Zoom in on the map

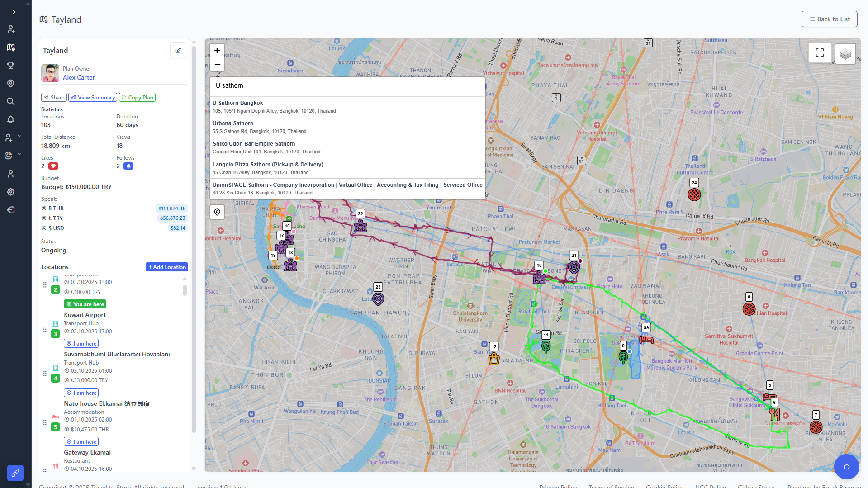(x=217, y=51)
